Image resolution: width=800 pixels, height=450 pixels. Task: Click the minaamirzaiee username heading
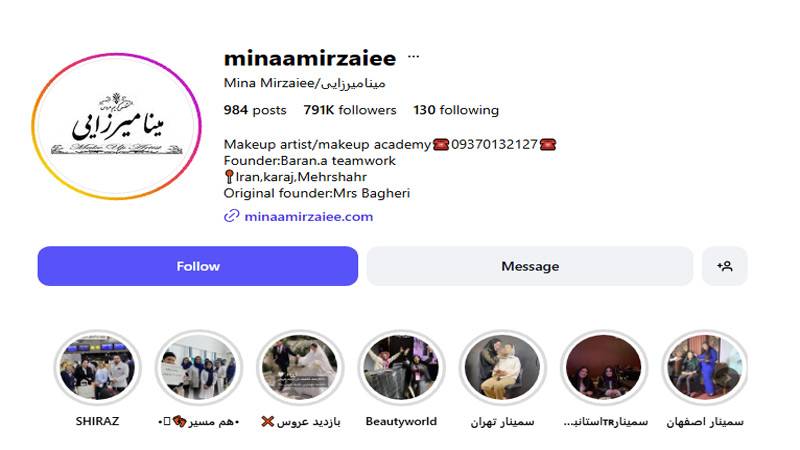[310, 58]
